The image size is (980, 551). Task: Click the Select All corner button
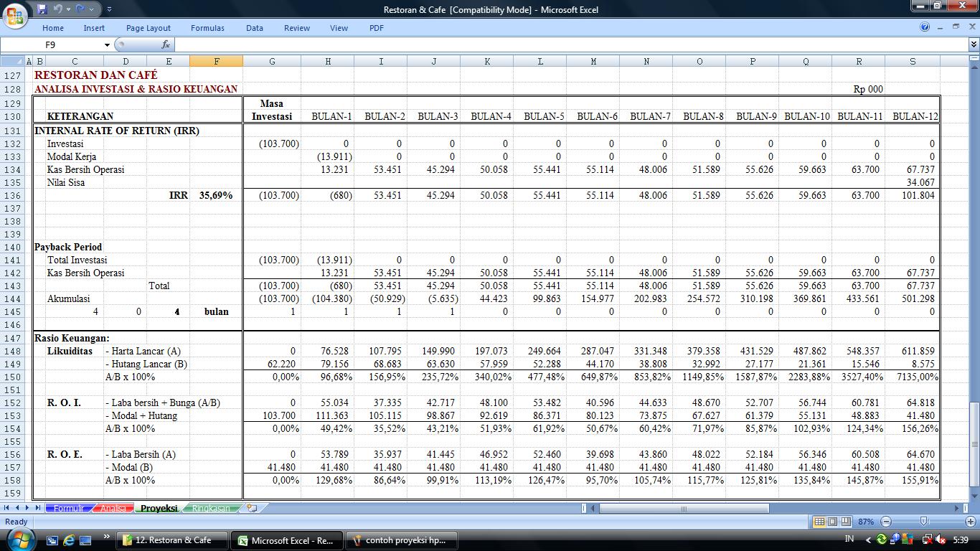pos(12,62)
